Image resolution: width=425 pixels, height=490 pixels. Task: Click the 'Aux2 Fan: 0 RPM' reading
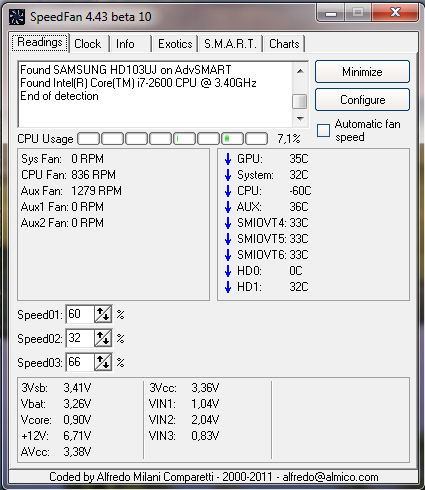coord(62,223)
